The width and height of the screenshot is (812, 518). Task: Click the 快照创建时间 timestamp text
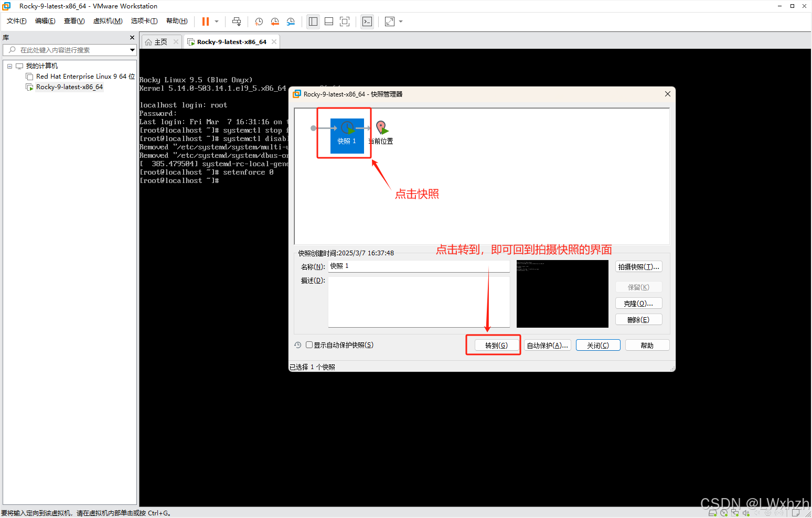pyautogui.click(x=346, y=253)
